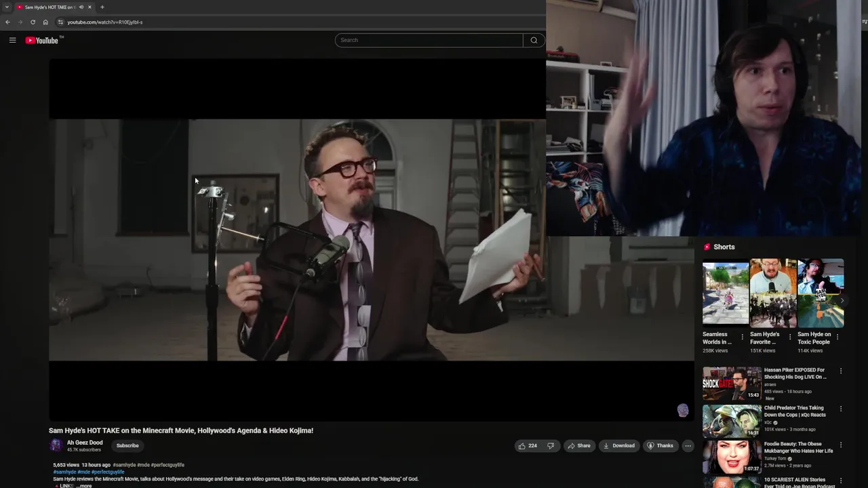Share the video
The height and width of the screenshot is (488, 868).
pyautogui.click(x=578, y=445)
